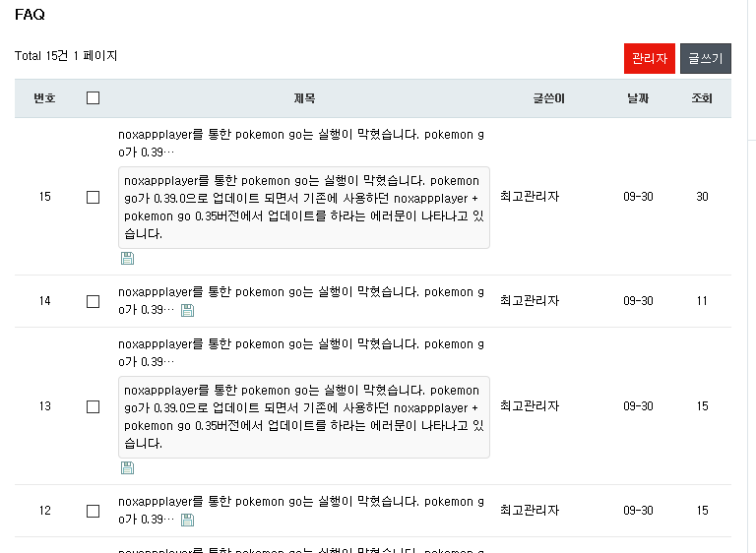Check the checkbox for post 13
Image resolution: width=756 pixels, height=553 pixels.
tap(94, 406)
